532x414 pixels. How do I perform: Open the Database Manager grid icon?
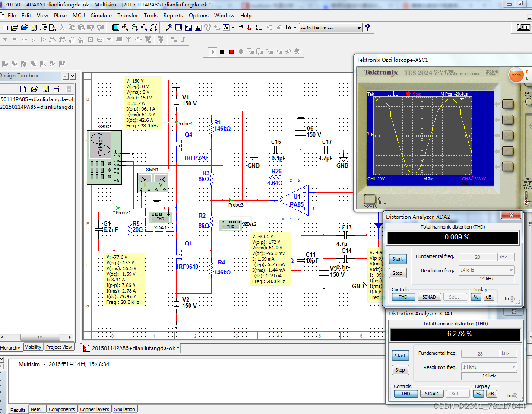coord(198,27)
